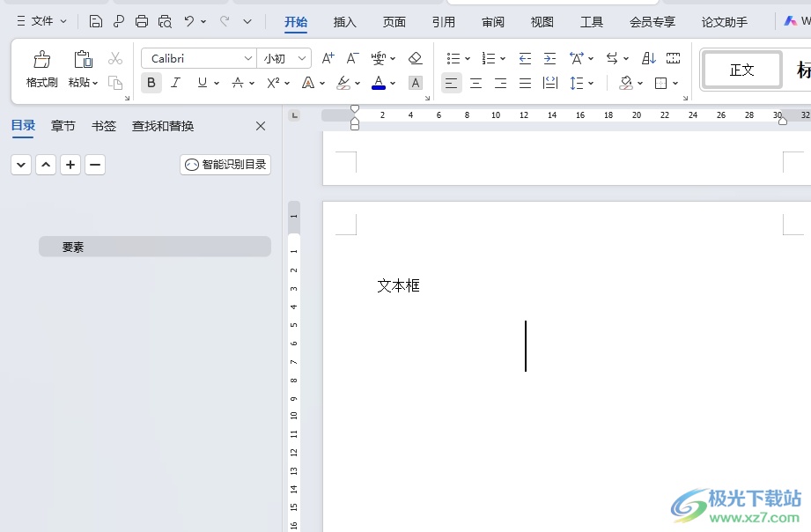The height and width of the screenshot is (532, 811).
Task: Click the Increase Font Size icon
Action: point(328,58)
